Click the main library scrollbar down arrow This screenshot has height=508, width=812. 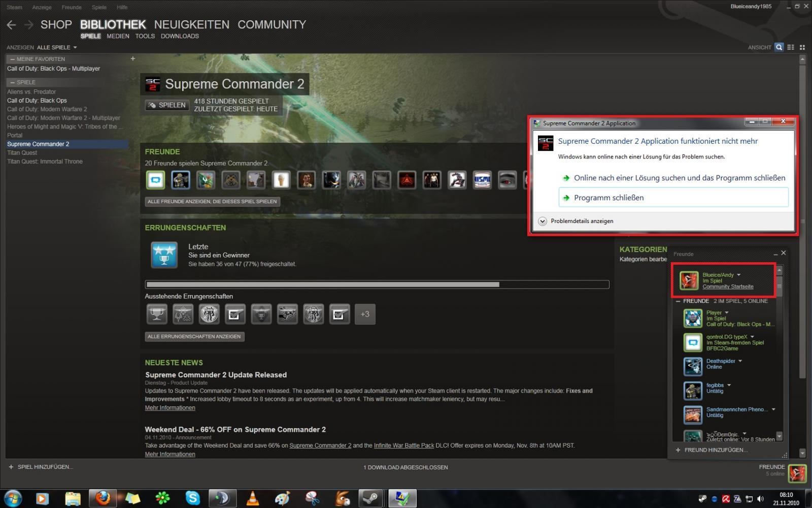802,453
